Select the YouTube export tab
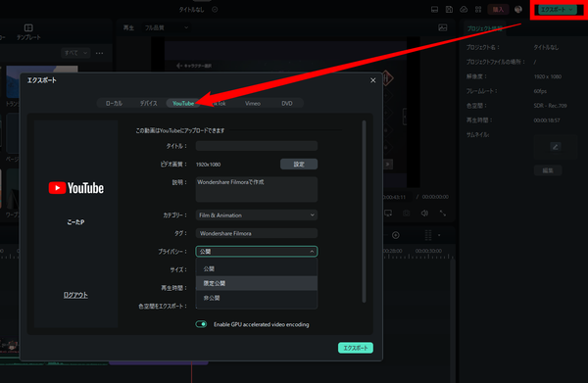Screen dimensions: 588x383 click(x=183, y=103)
